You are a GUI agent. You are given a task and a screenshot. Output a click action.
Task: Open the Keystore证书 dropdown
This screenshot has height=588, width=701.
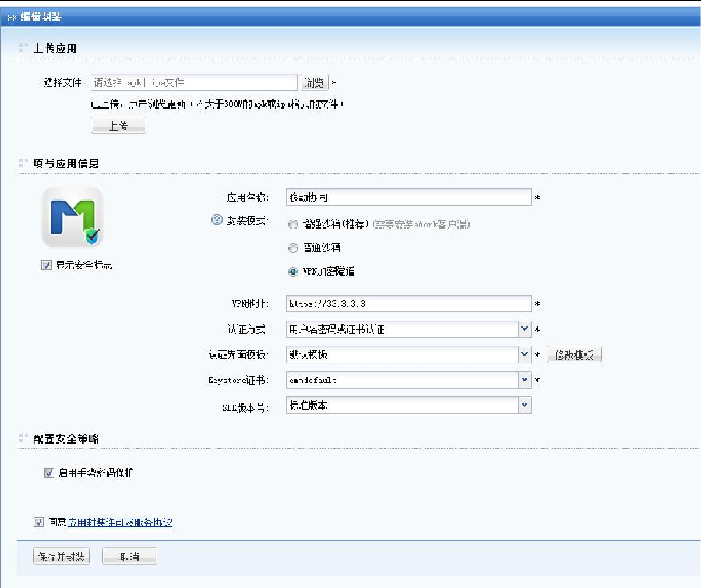pyautogui.click(x=525, y=380)
